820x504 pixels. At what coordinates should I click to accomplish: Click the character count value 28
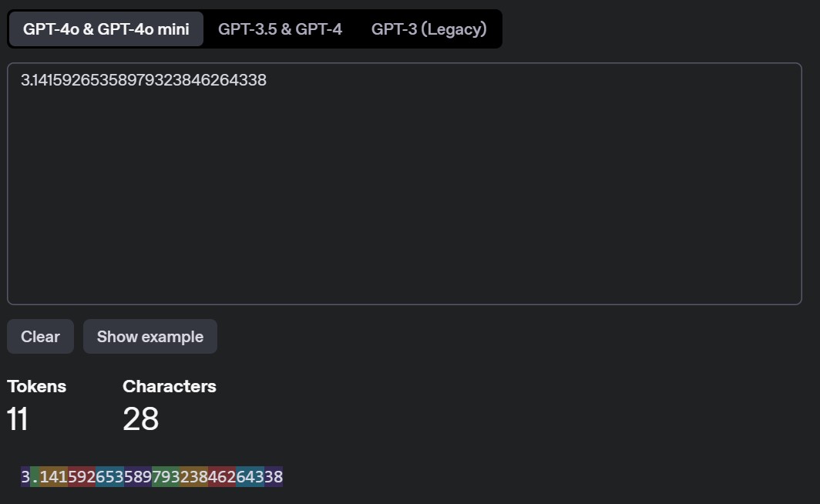pos(141,419)
